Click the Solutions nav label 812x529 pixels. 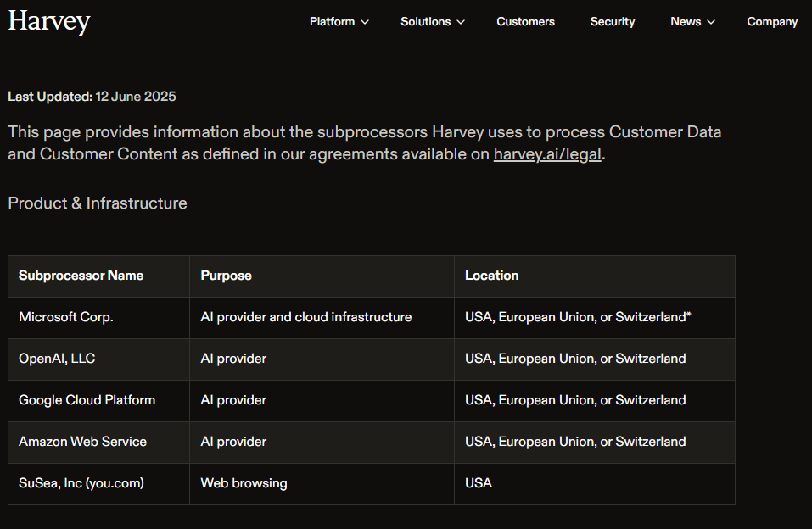point(426,22)
